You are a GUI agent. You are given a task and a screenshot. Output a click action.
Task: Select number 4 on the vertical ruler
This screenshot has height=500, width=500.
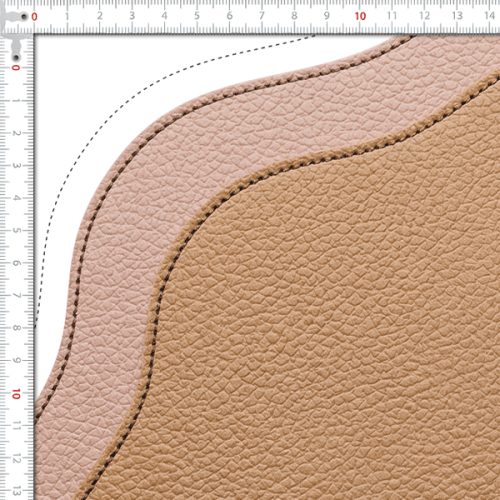coord(16,198)
